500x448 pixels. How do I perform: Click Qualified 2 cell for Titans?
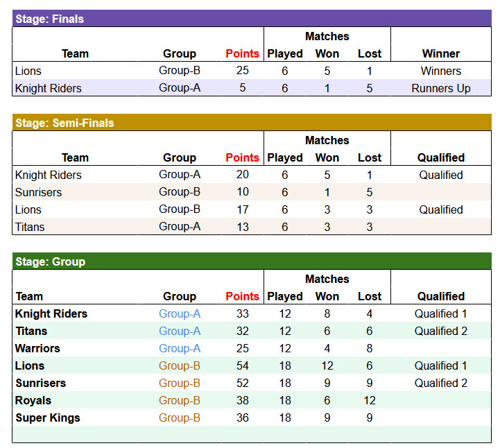440,331
